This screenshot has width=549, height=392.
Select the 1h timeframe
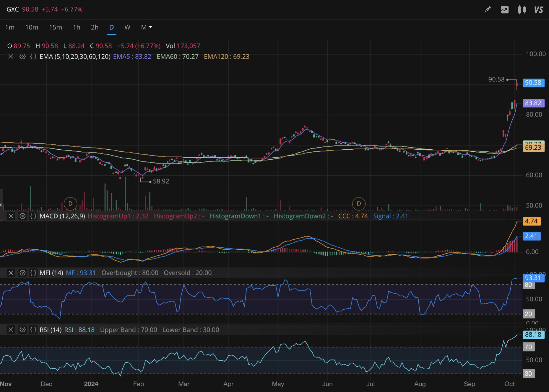(77, 27)
